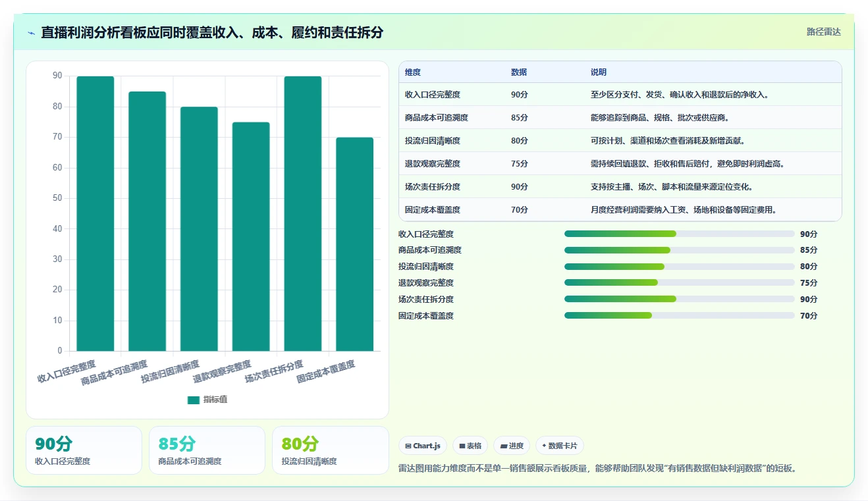The width and height of the screenshot is (868, 501).
Task: Click the 商品成本可追溯度 chart bar
Action: click(x=147, y=221)
